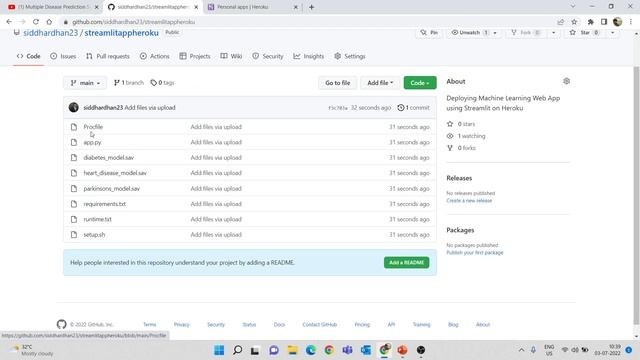This screenshot has height=360, width=640.
Task: Click the 0 forks link
Action: coord(462,148)
